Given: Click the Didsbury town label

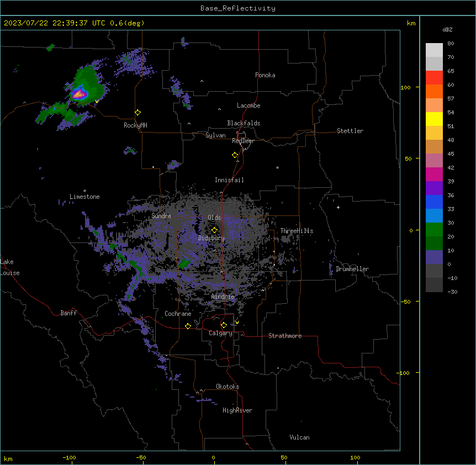Looking at the screenshot, I should (x=211, y=238).
